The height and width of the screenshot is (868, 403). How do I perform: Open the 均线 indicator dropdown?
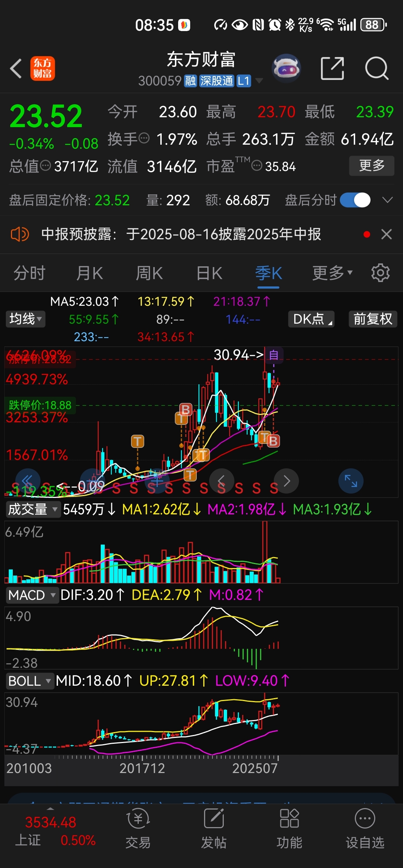pyautogui.click(x=25, y=319)
